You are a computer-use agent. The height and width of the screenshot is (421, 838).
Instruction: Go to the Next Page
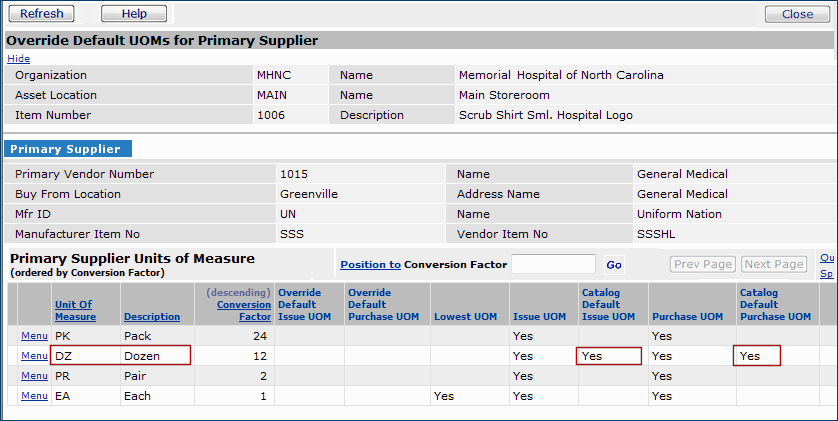click(x=774, y=264)
